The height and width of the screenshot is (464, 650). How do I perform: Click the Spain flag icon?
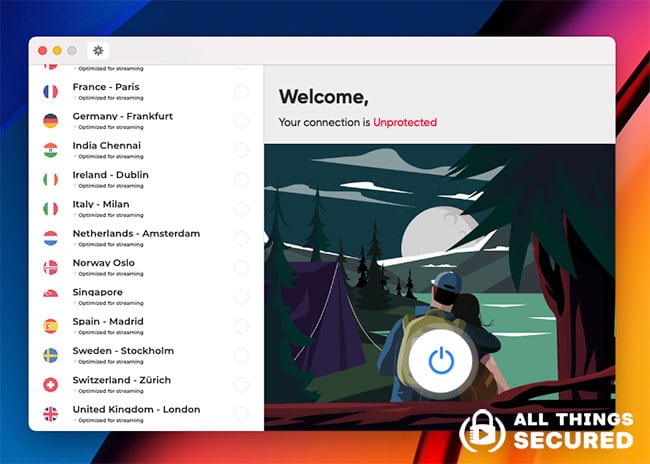click(x=51, y=326)
